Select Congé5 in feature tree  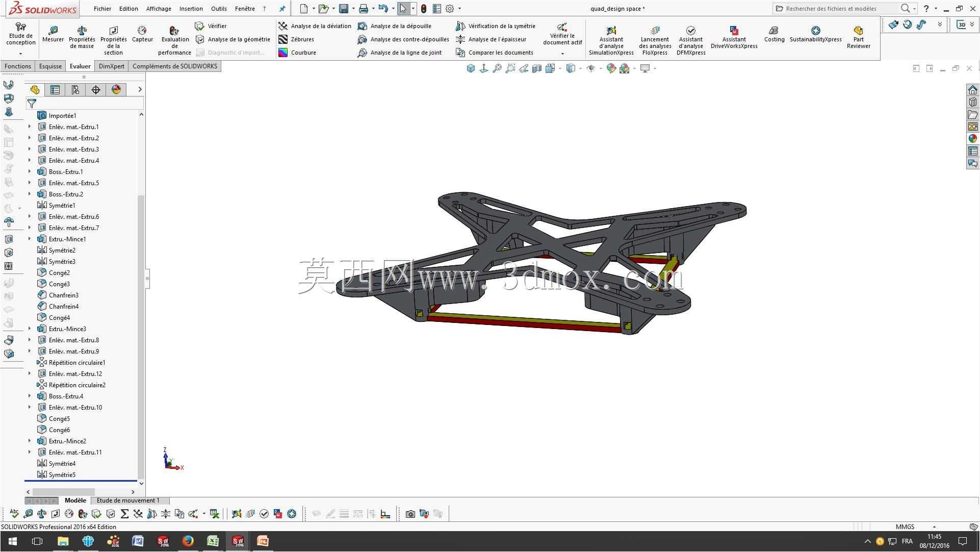click(54, 418)
